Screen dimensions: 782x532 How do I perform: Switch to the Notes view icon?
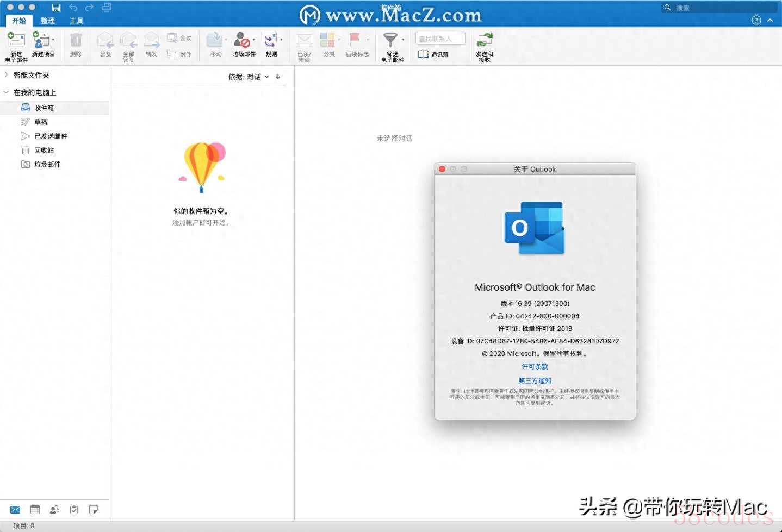click(x=94, y=510)
